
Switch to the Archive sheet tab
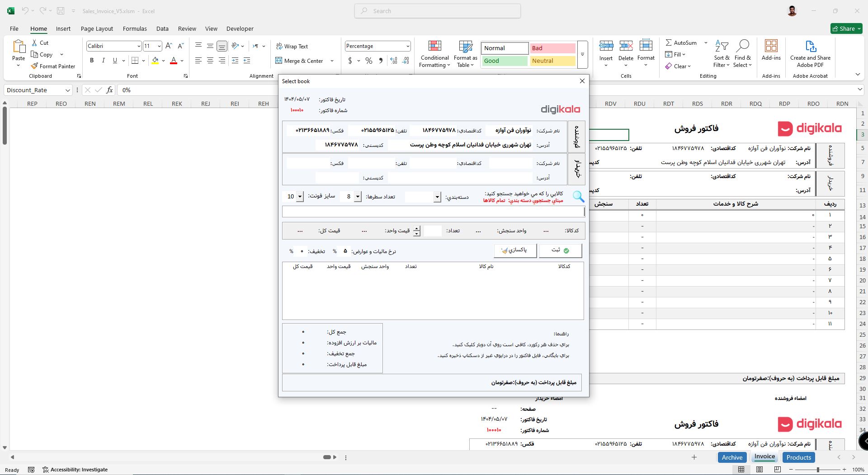pos(732,457)
